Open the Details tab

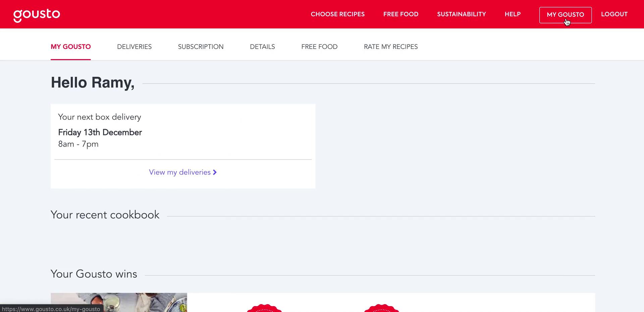click(262, 47)
